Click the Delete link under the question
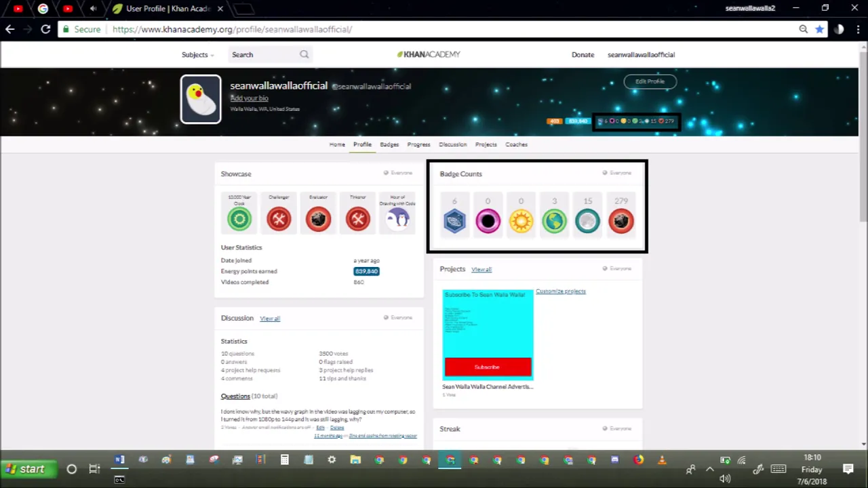This screenshot has width=868, height=488. pos(337,428)
